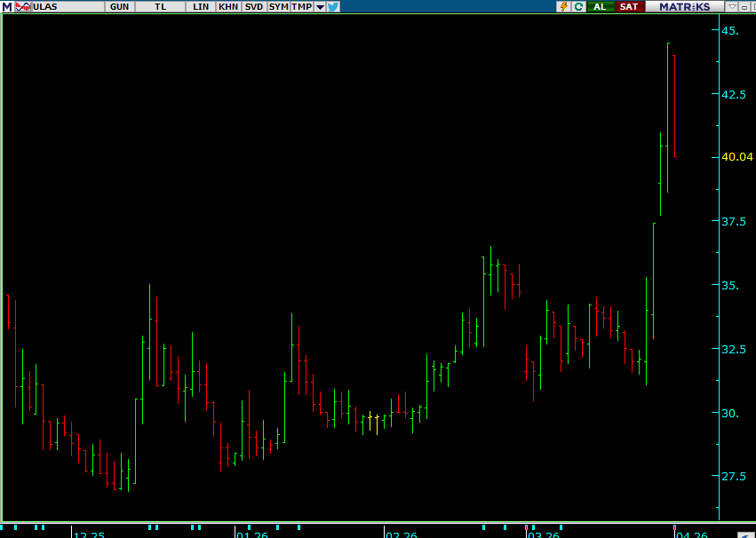
Task: Click the 12.25 date axis marker
Action: (x=89, y=534)
